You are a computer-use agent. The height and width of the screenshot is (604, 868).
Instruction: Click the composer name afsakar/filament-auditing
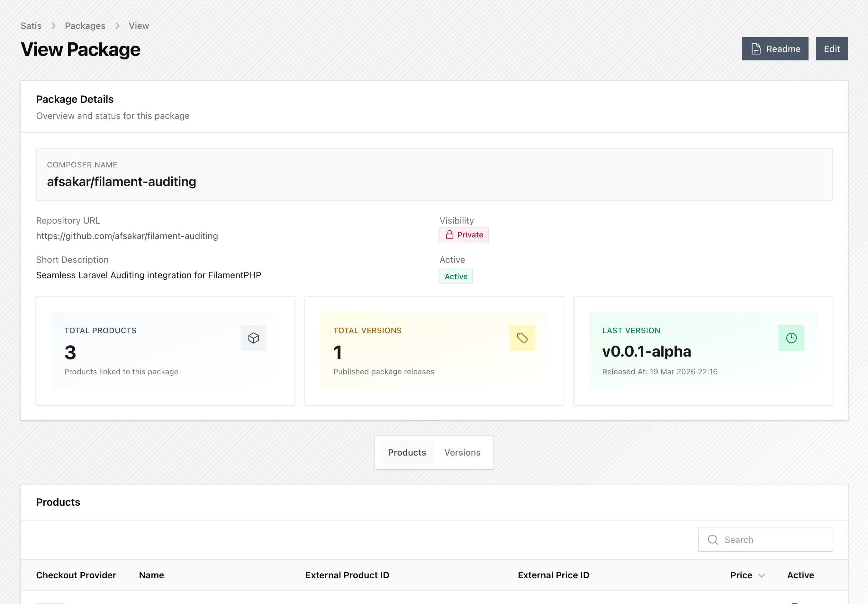[x=122, y=182]
